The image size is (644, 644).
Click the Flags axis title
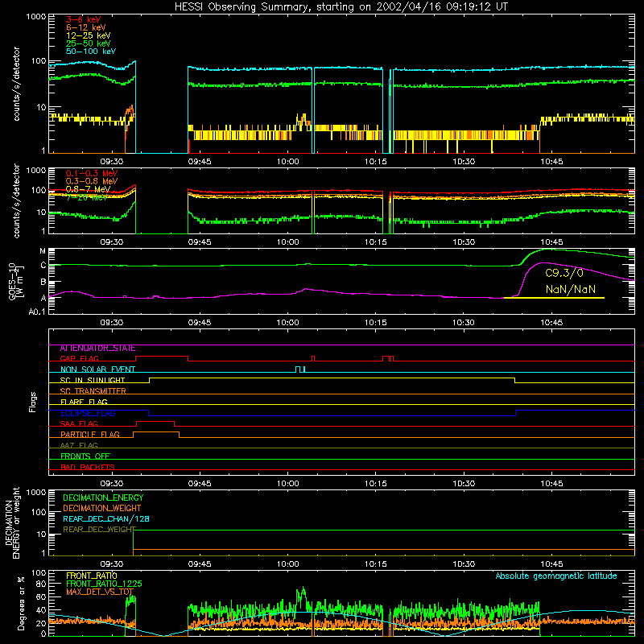tap(32, 402)
